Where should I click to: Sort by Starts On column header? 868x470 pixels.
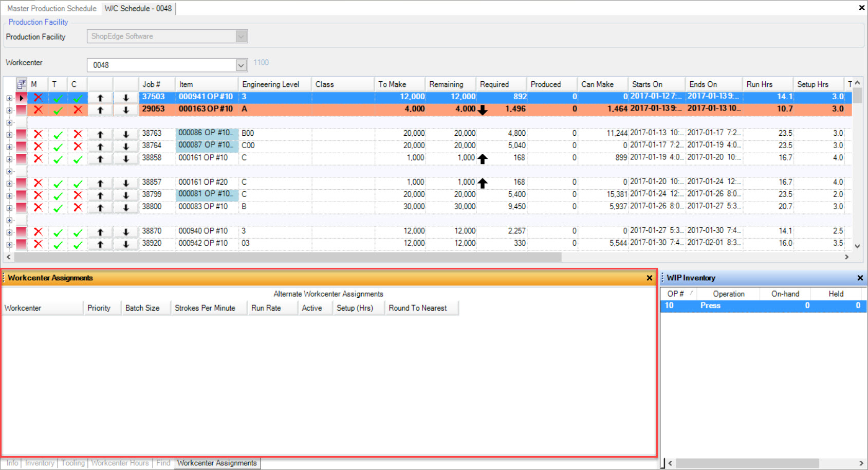[x=656, y=84]
